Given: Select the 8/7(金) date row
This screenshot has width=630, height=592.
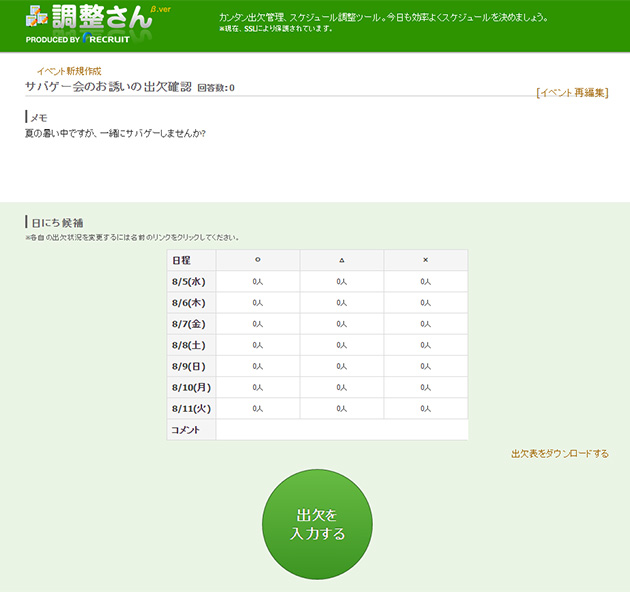Looking at the screenshot, I should click(188, 324).
